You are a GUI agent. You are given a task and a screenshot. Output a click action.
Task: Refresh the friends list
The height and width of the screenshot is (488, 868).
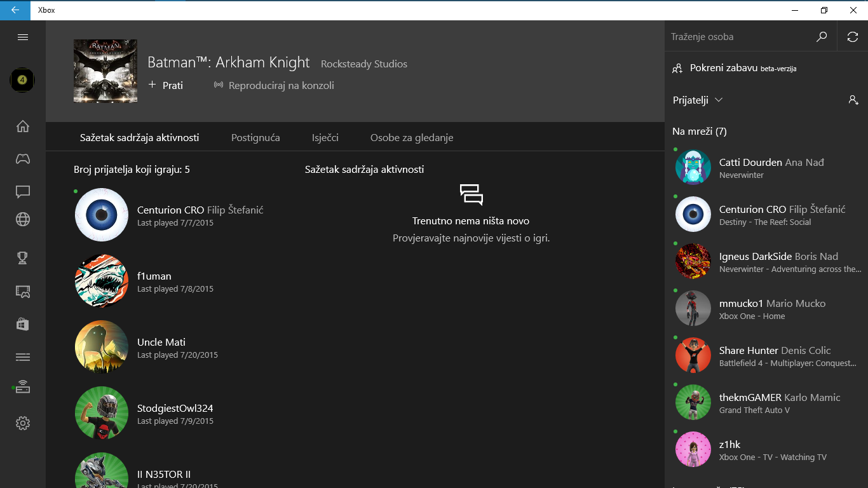853,37
